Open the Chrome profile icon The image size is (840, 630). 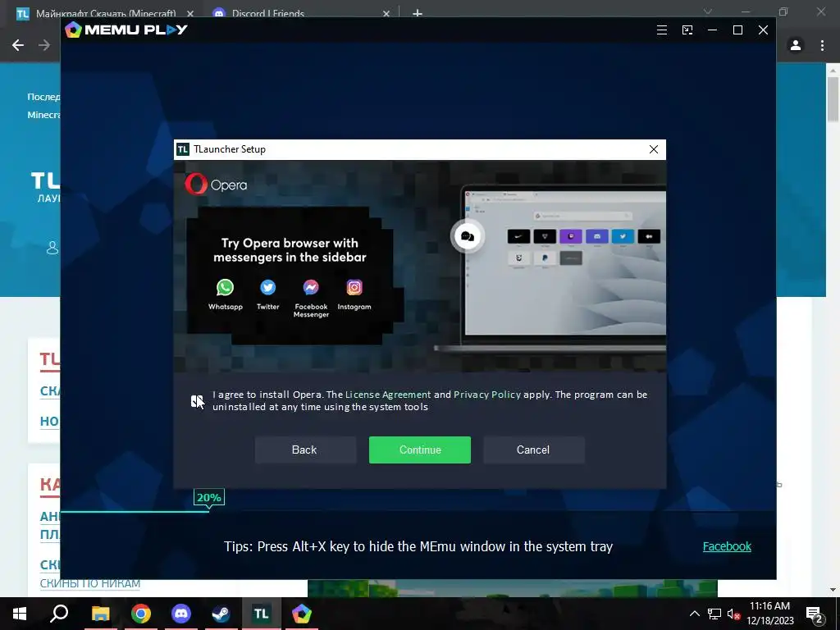pos(796,46)
